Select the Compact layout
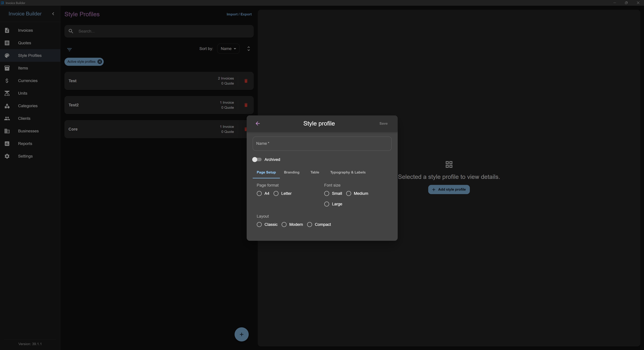This screenshot has height=350, width=644. (310, 224)
